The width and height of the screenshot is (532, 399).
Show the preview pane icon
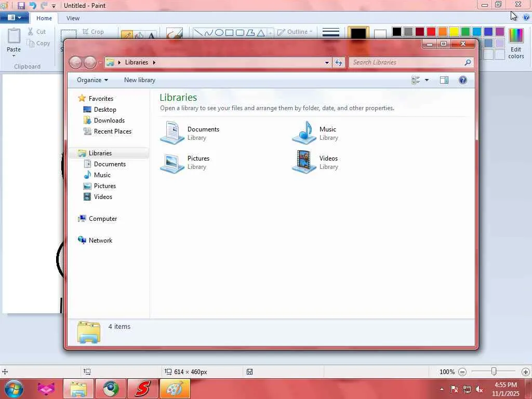(444, 80)
